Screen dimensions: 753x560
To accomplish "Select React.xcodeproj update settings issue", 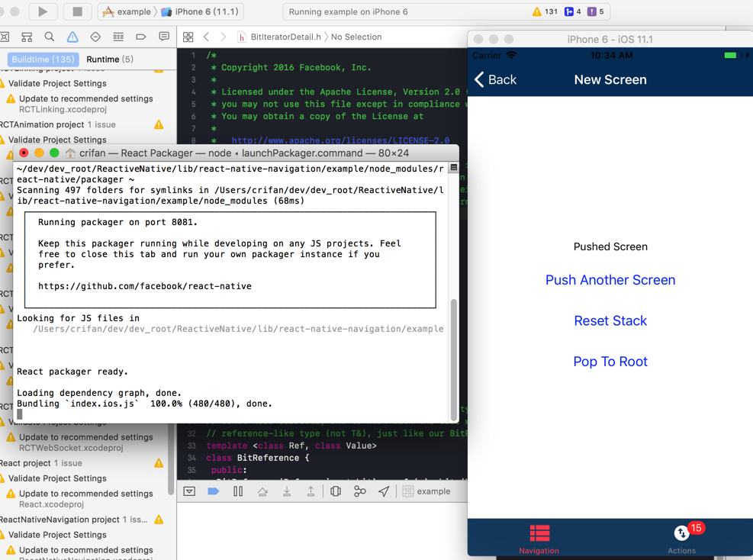I will coord(85,498).
